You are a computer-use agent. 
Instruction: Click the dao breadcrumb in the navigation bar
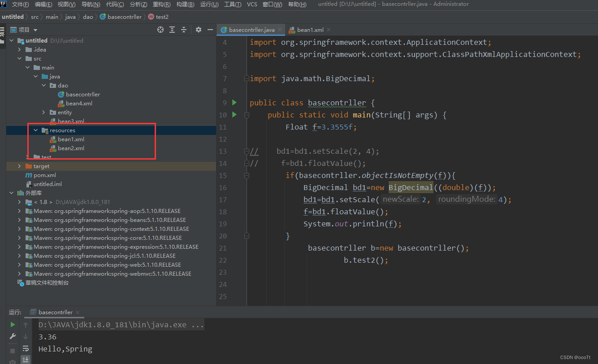(x=88, y=17)
